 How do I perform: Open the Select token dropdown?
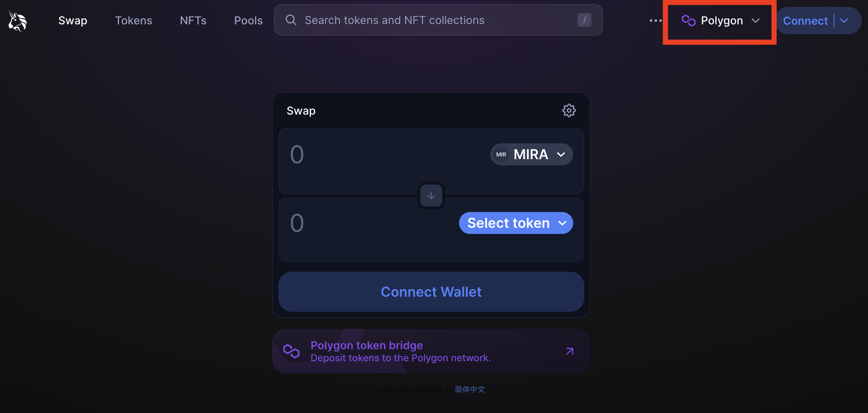(x=516, y=223)
